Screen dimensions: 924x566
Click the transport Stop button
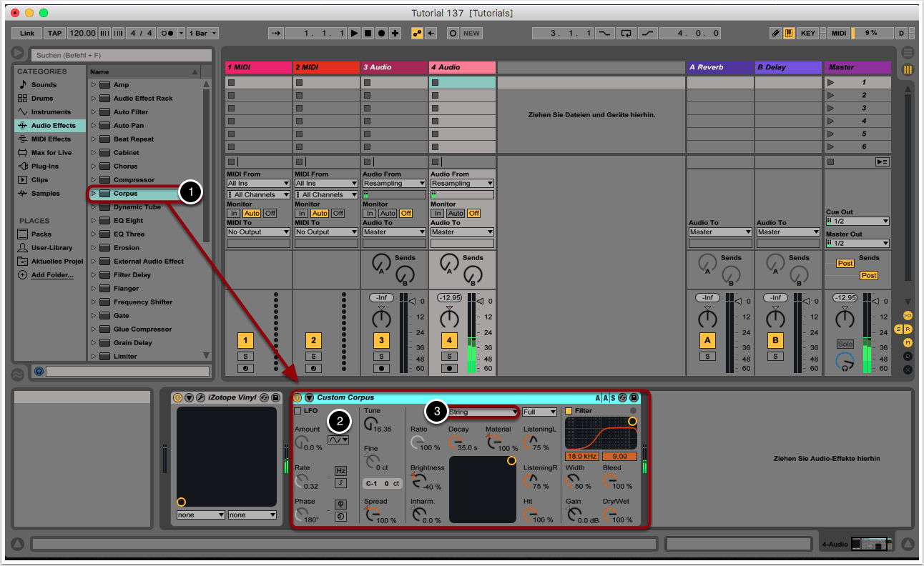click(x=368, y=33)
